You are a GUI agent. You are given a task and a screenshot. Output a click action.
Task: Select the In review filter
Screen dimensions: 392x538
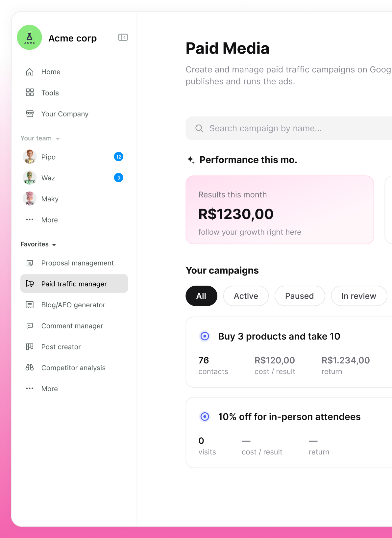(359, 296)
